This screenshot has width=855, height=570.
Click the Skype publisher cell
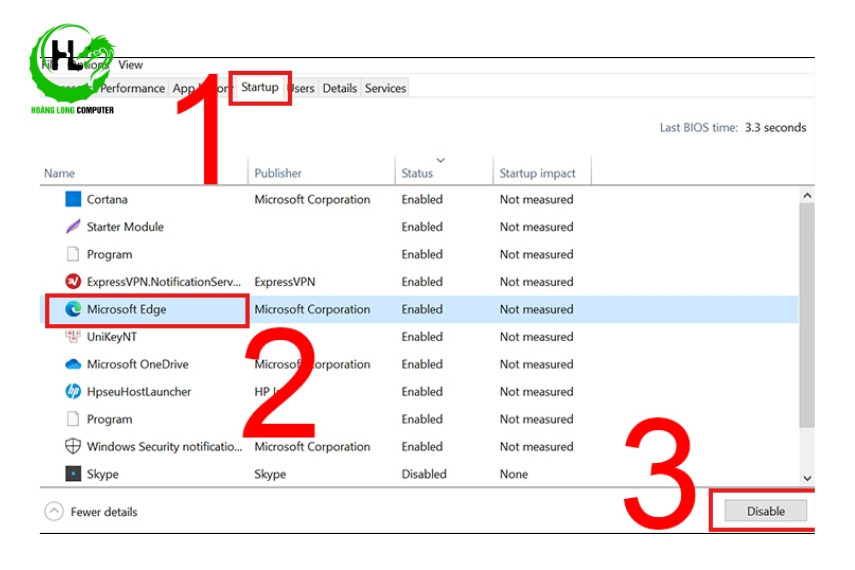pyautogui.click(x=270, y=474)
